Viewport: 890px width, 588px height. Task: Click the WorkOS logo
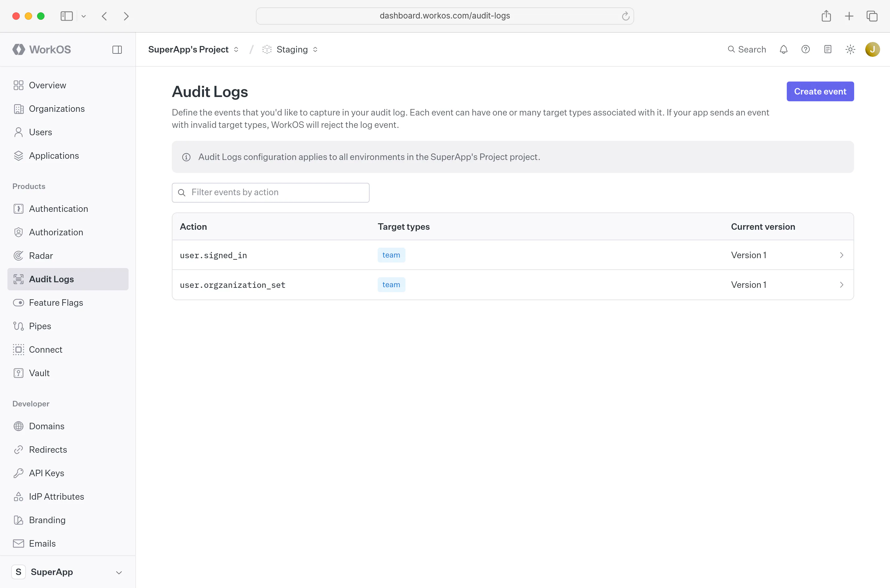[42, 49]
